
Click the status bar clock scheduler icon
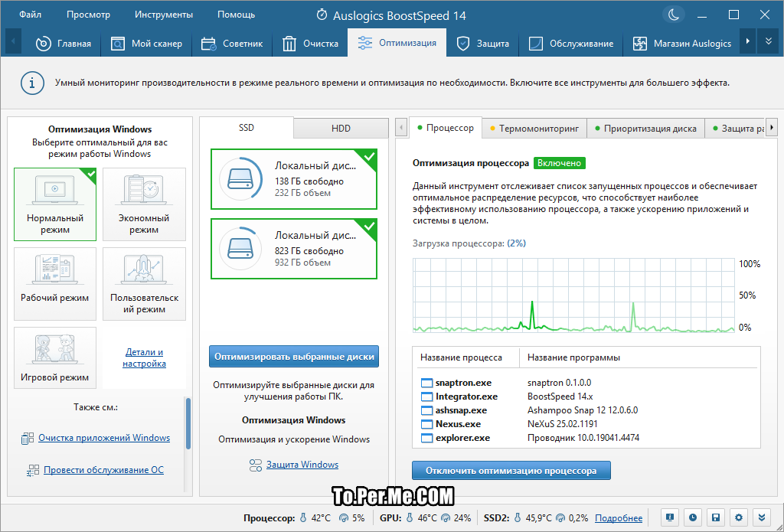tap(693, 517)
